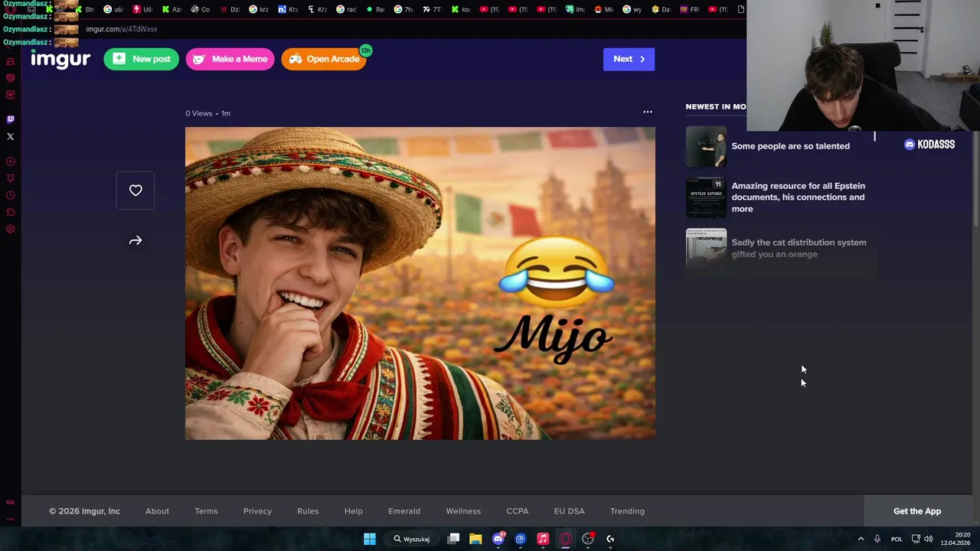
Task: Go to the Imgur logo home link
Action: pos(60,59)
